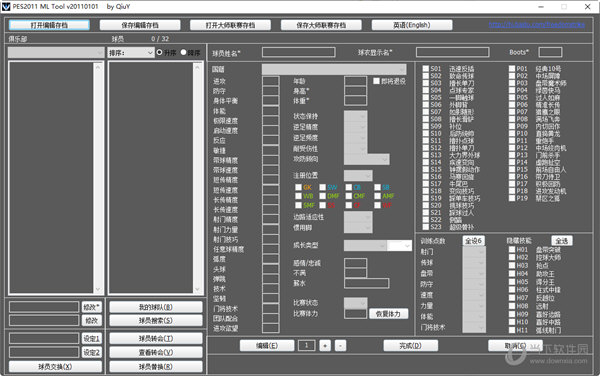Open the 成长类型 growth type dropdown
600x376 pixels.
coord(365,246)
